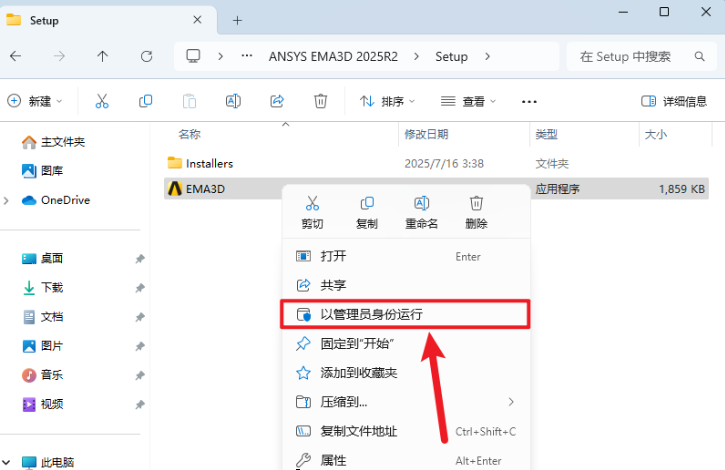Screen dimensions: 725x470
Task: Click the toolbar Share icon
Action: pos(277,101)
